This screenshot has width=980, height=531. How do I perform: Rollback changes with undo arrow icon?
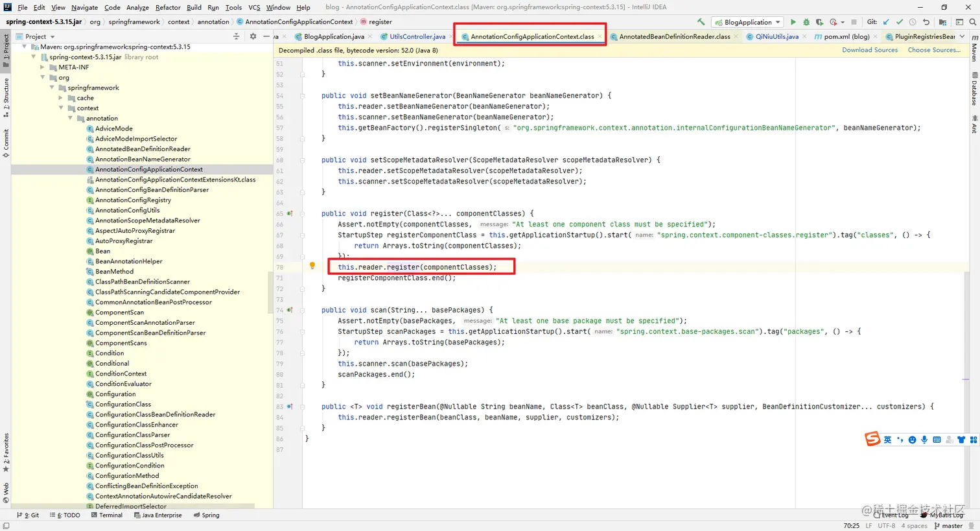click(926, 22)
